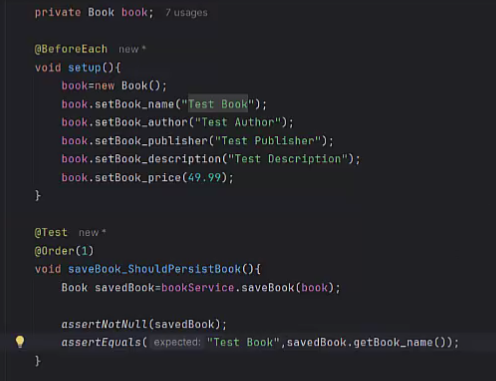The width and height of the screenshot is (496, 381).
Task: Click the bookService field reference
Action: click(198, 288)
